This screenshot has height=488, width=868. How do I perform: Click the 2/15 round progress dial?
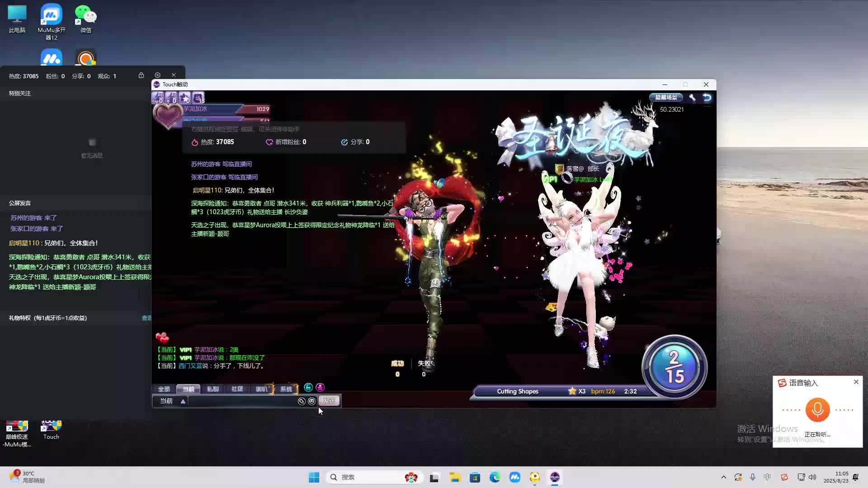click(x=674, y=367)
